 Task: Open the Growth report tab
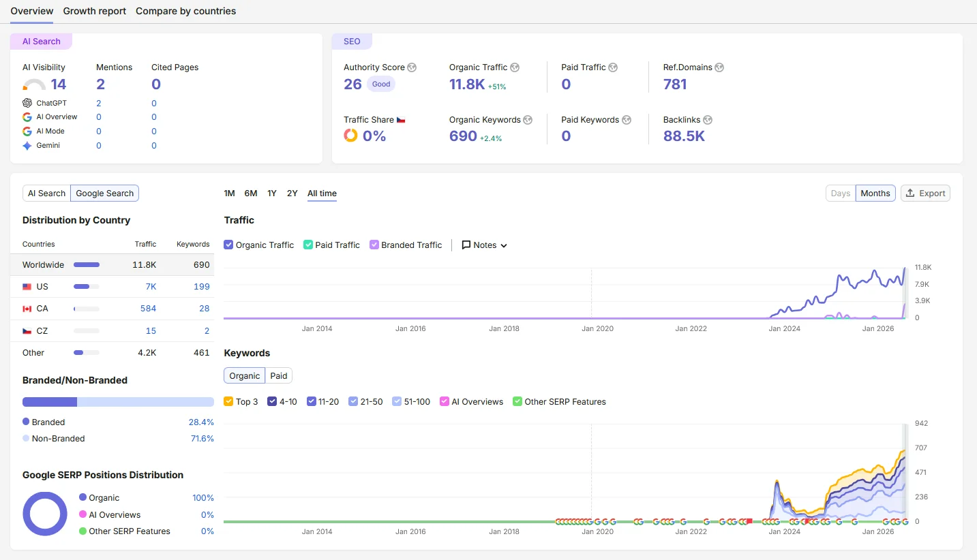95,11
